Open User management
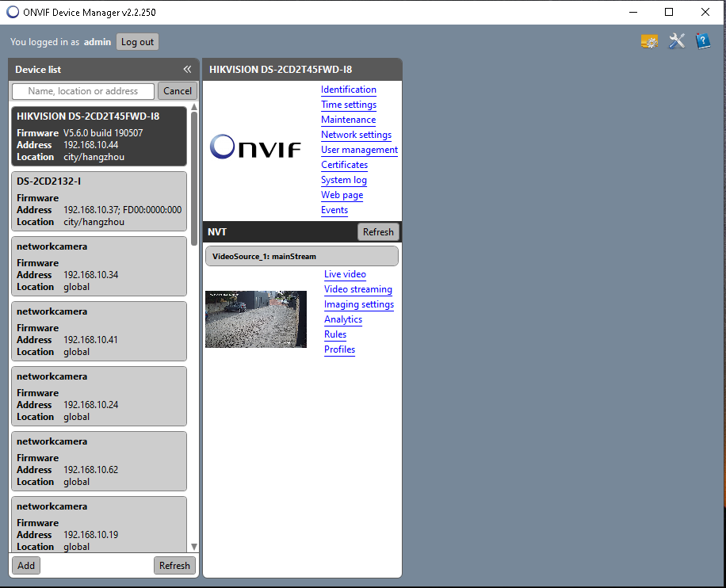The height and width of the screenshot is (588, 726). (x=359, y=150)
